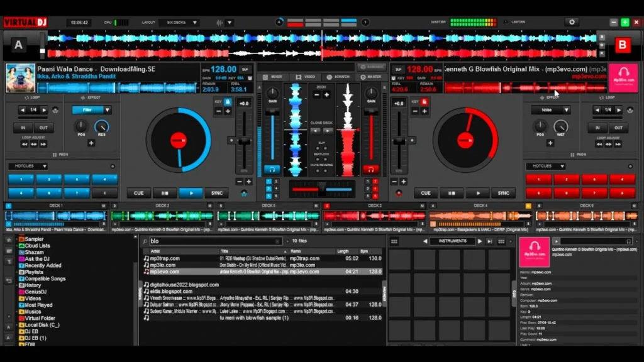This screenshot has width=644, height=362.
Task: Select Deck 1 number indicator
Action: tap(9, 206)
